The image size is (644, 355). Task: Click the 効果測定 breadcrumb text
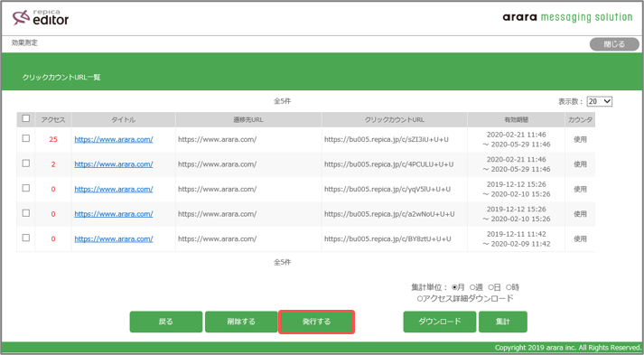pos(24,42)
